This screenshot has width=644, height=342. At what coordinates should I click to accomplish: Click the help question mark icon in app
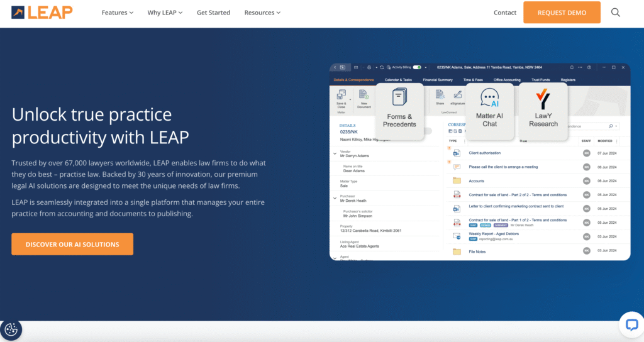coord(589,67)
